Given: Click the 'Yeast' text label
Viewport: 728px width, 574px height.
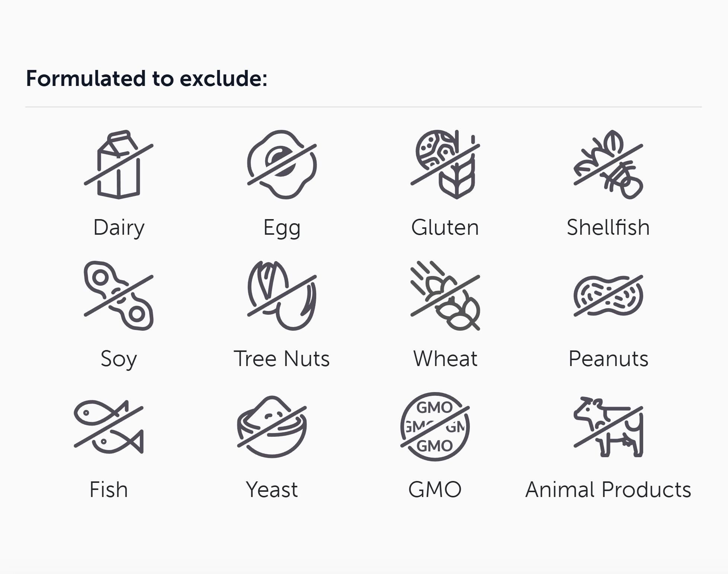Looking at the screenshot, I should tap(272, 490).
